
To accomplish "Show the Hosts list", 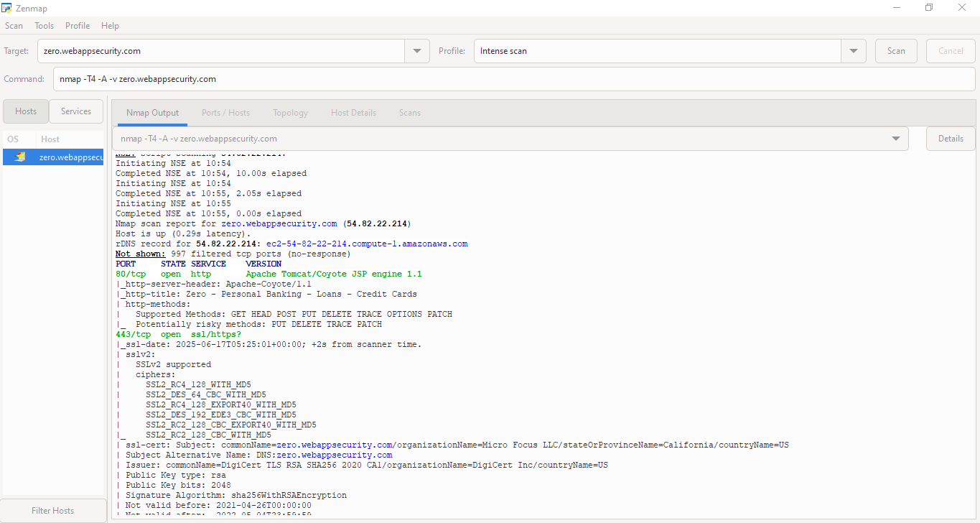I will tap(26, 111).
